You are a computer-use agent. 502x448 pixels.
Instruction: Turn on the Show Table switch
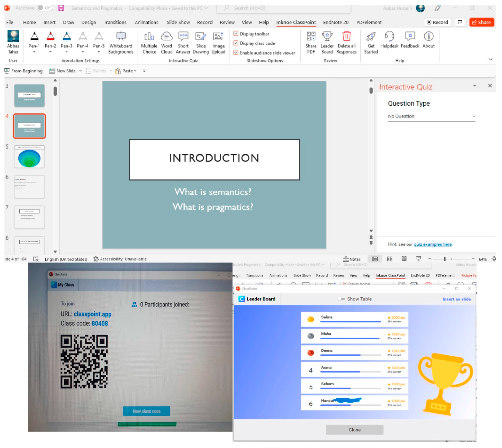coord(341,299)
